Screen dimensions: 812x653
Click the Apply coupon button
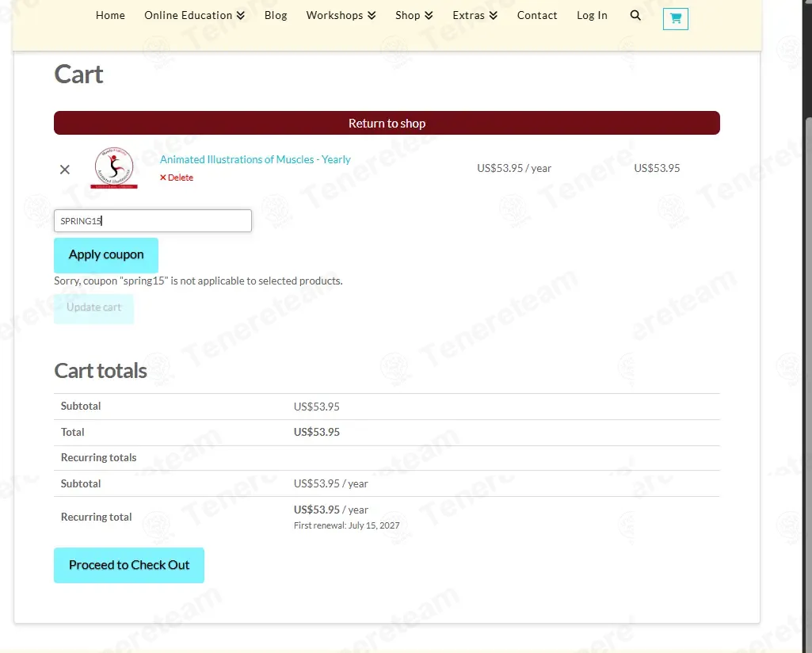106,254
